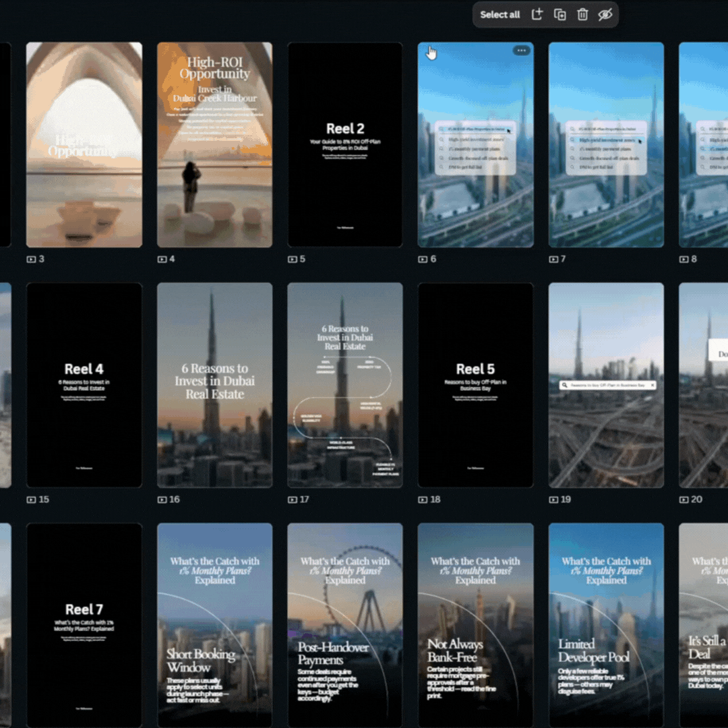Click the Select all button
This screenshot has width=728, height=728.
[x=499, y=15]
